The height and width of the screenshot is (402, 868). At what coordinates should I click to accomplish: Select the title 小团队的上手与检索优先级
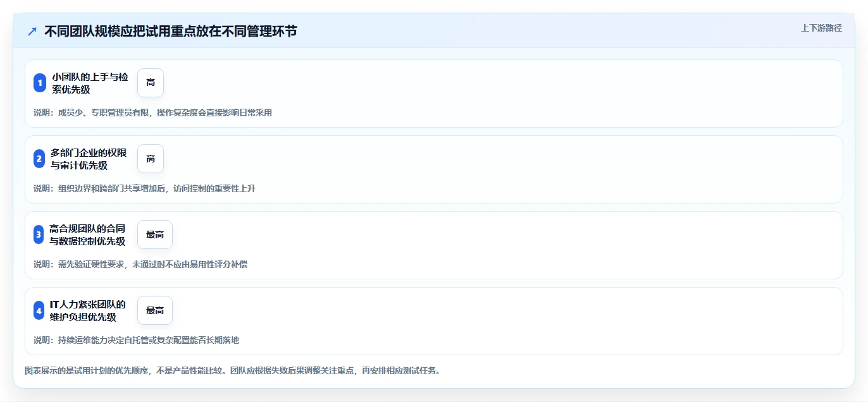click(90, 83)
